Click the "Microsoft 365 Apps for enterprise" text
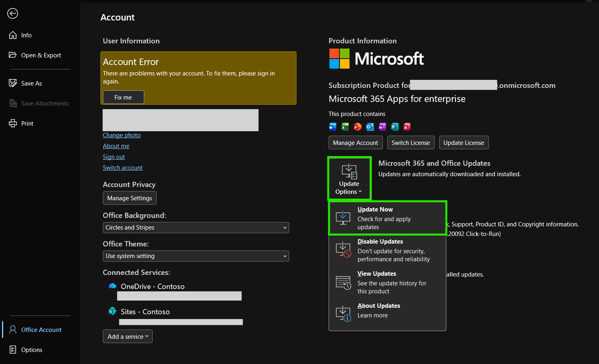 [397, 99]
